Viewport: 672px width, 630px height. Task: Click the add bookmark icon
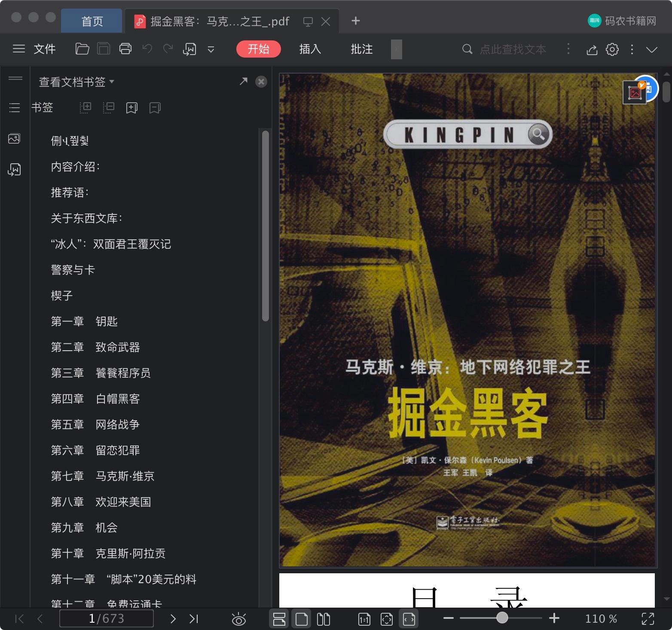(x=132, y=108)
